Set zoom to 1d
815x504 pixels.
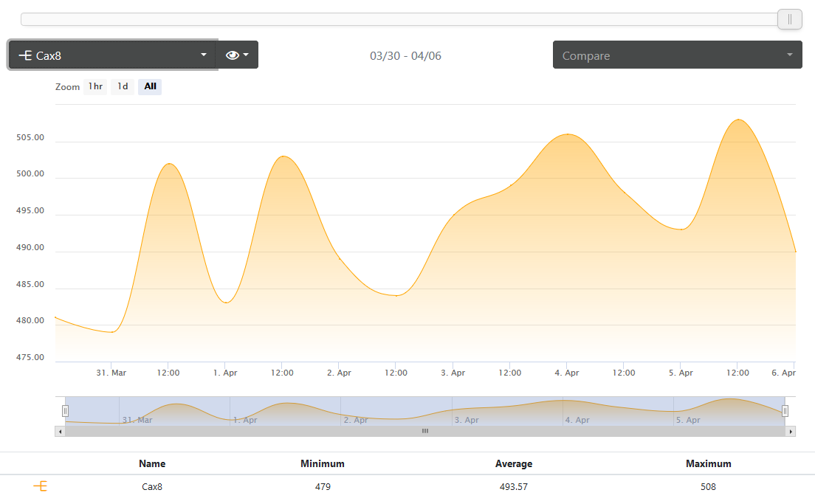pyautogui.click(x=123, y=87)
